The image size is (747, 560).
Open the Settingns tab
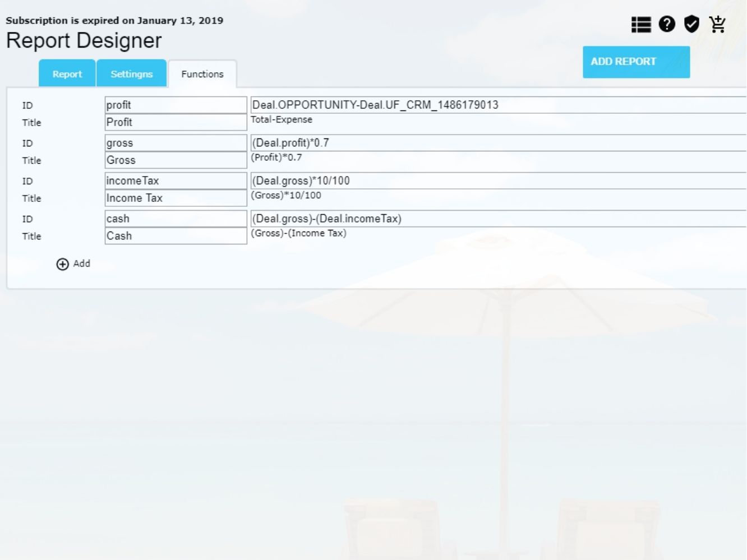(131, 74)
